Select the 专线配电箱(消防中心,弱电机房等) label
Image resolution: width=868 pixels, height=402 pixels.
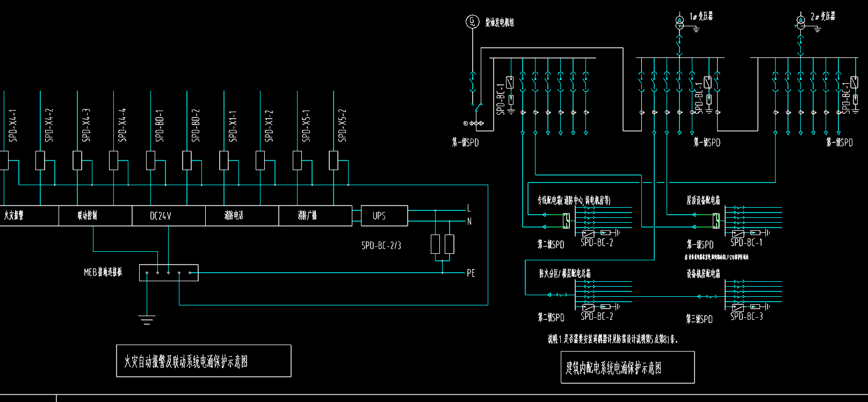[574, 200]
